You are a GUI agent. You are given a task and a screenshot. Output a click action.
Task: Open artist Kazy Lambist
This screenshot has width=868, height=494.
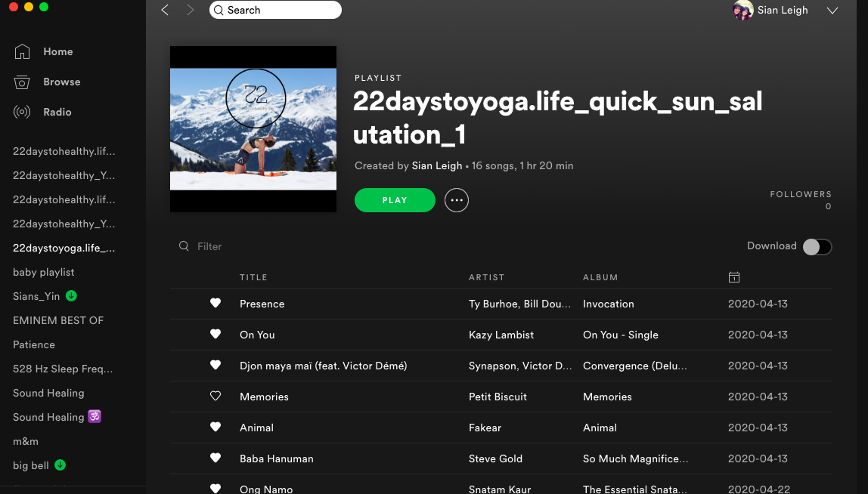[x=501, y=335]
